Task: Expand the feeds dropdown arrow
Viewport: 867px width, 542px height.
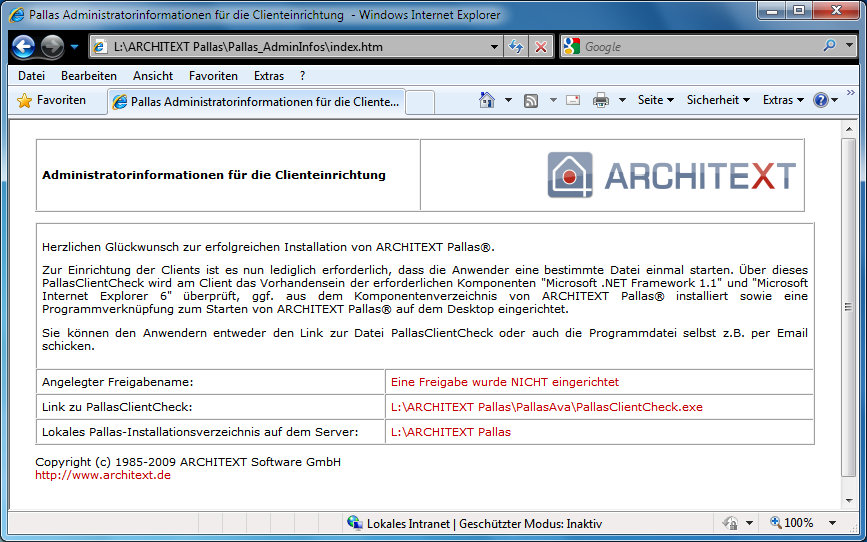Action: [553, 100]
